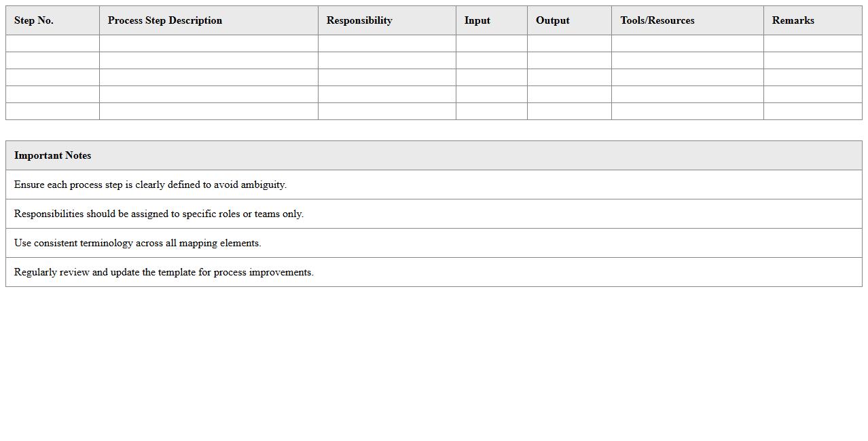Select the last empty cell under Remarks
Image resolution: width=868 pixels, height=441 pixels.
point(812,111)
